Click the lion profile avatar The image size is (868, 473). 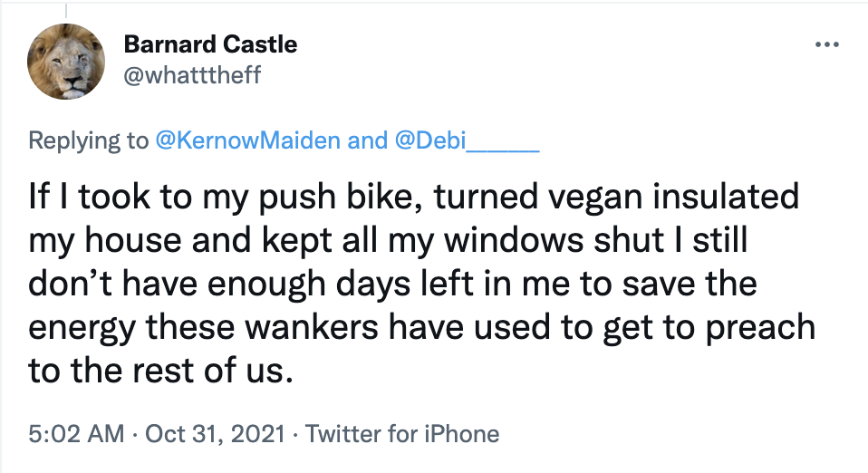click(66, 60)
